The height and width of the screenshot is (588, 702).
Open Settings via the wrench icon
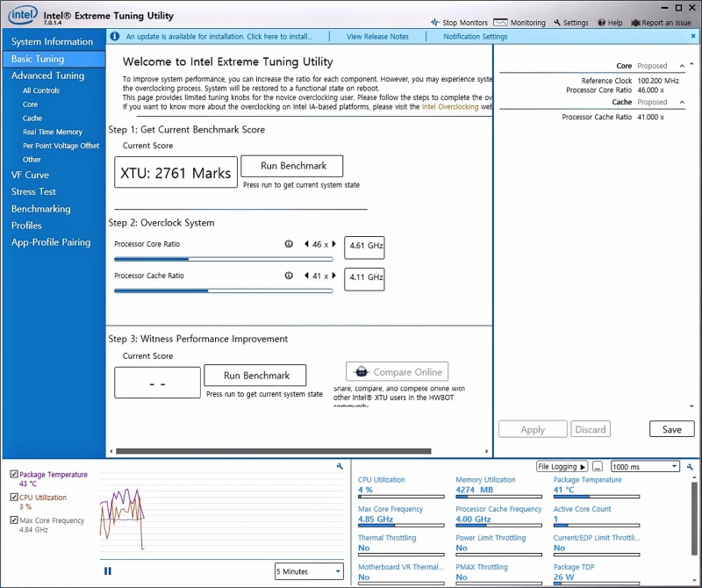556,23
